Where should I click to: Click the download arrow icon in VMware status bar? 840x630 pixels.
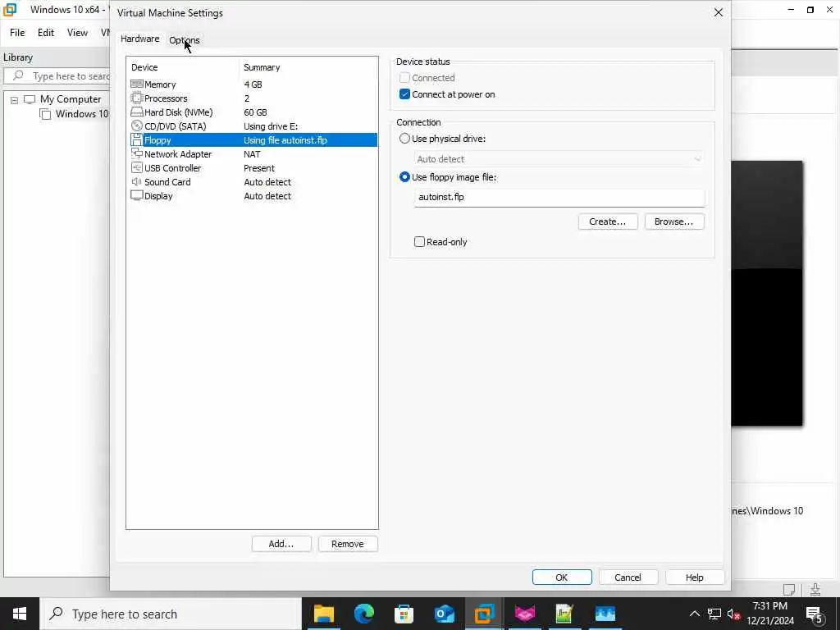coord(815,589)
